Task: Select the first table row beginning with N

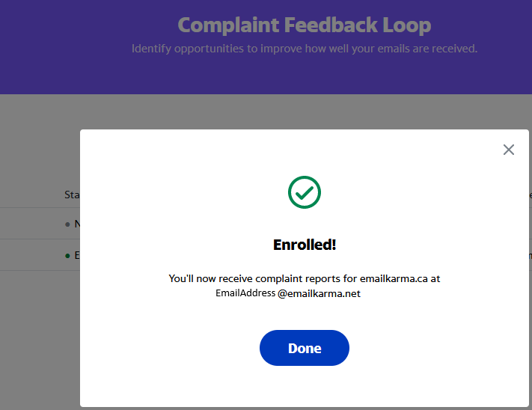Action: point(40,224)
